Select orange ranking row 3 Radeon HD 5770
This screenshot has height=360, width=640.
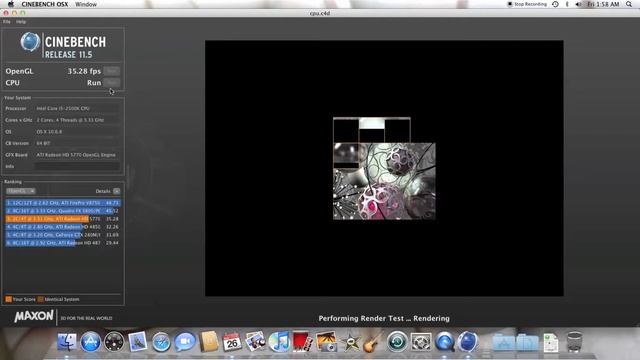coord(63,219)
